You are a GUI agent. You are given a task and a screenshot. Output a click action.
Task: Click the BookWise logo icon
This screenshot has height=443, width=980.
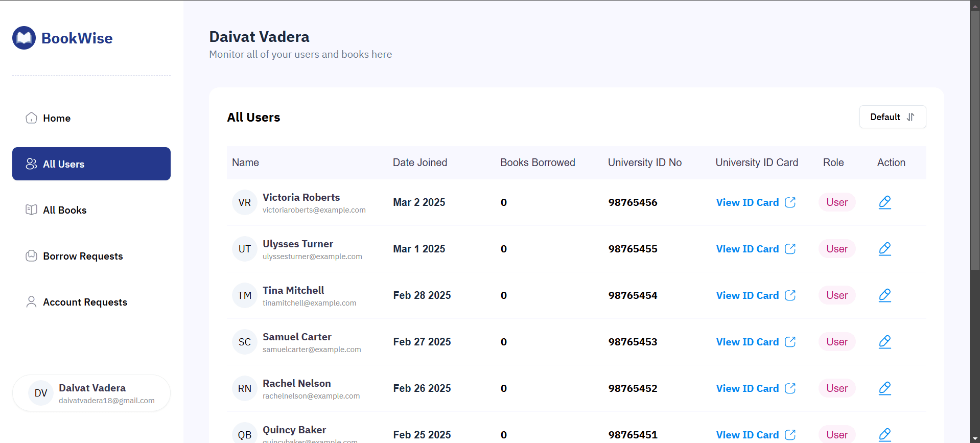(24, 38)
